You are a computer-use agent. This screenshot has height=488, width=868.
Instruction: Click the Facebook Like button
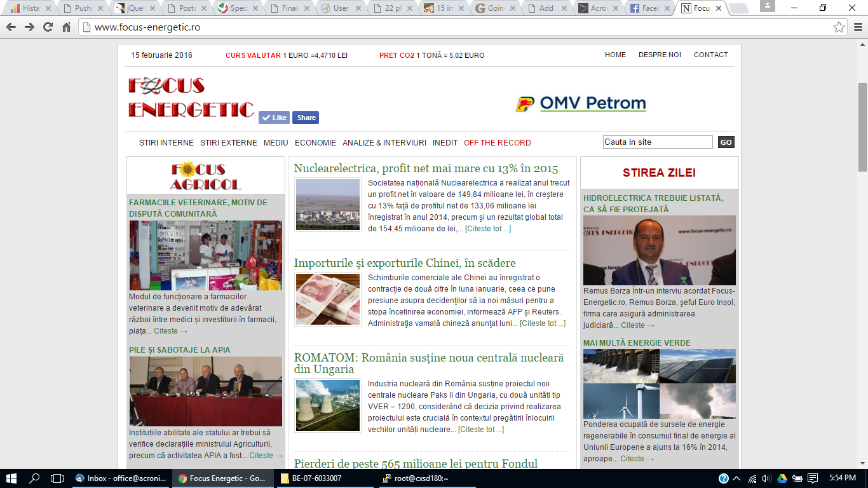(x=274, y=118)
